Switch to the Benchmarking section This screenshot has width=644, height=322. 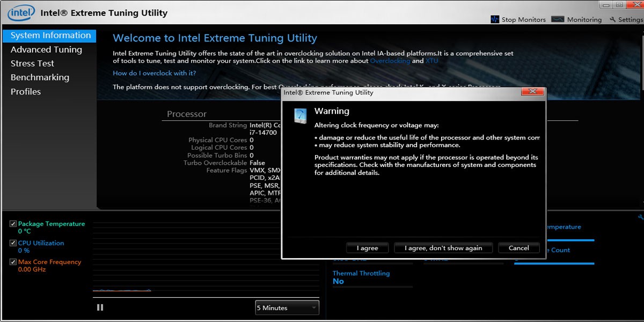coord(40,77)
